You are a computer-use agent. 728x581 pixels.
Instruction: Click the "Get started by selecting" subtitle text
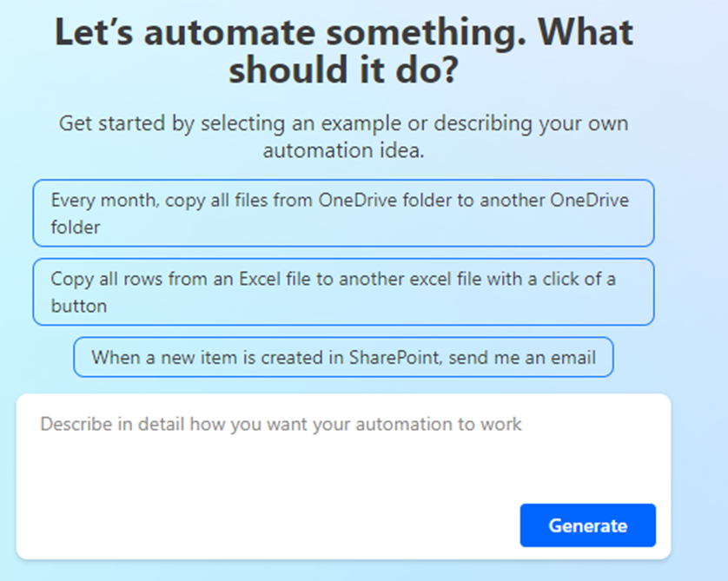tap(343, 123)
